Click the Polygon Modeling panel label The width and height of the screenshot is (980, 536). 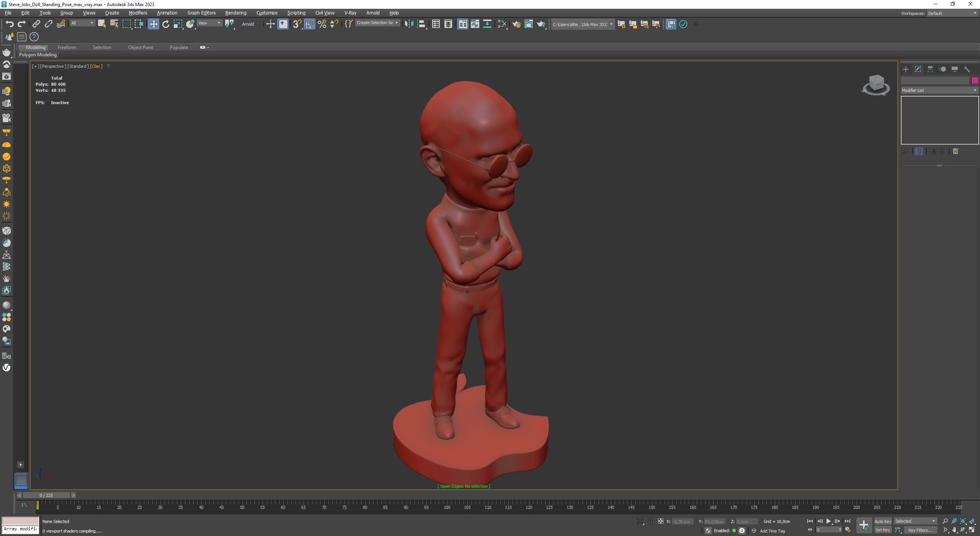pyautogui.click(x=38, y=55)
